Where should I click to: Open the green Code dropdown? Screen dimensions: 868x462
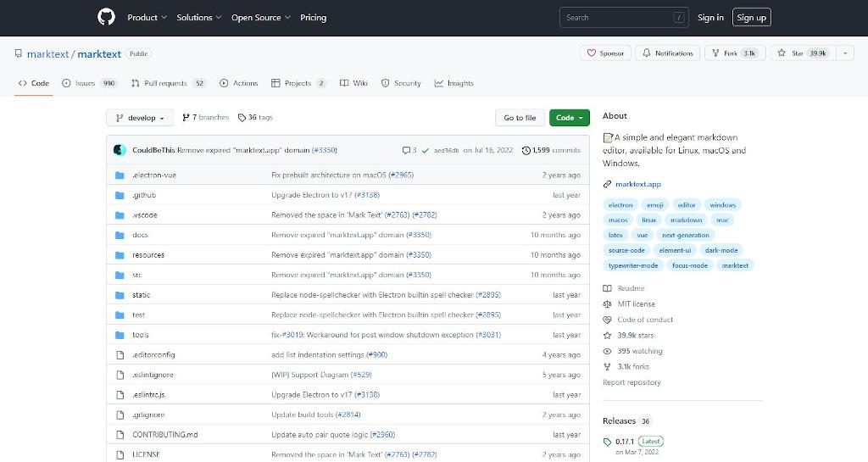(569, 118)
